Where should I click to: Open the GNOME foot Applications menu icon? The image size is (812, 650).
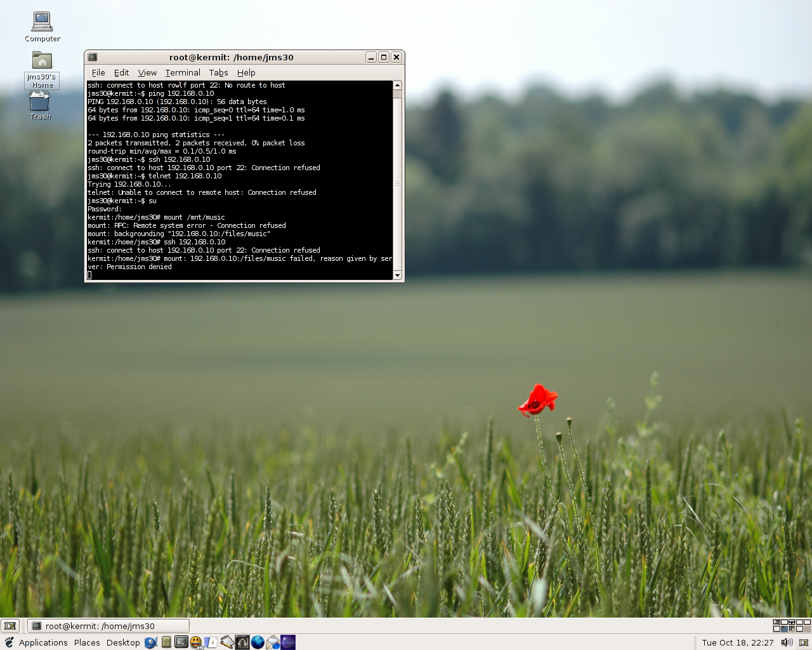pos(10,642)
